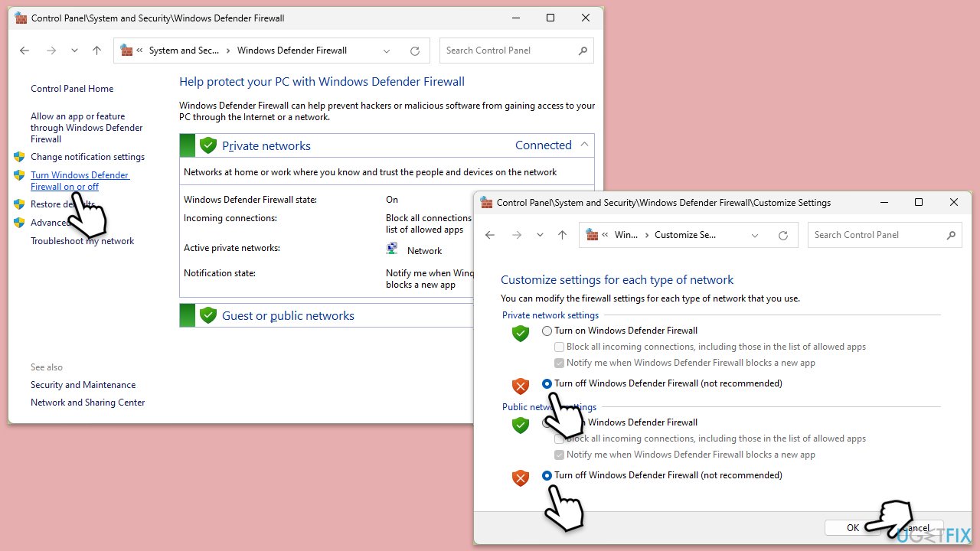The height and width of the screenshot is (551, 980).
Task: Open recent locations dropdown in Customize Settings window
Action: pyautogui.click(x=540, y=235)
